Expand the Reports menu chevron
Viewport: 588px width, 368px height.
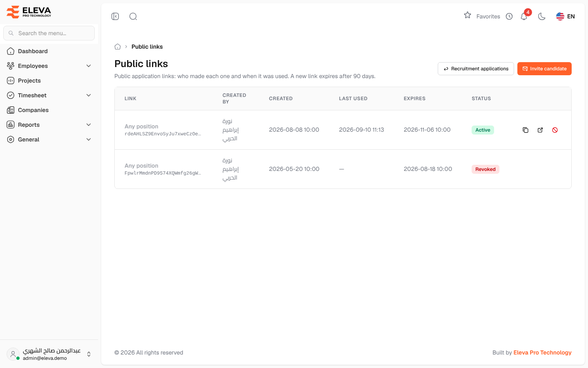pos(89,125)
